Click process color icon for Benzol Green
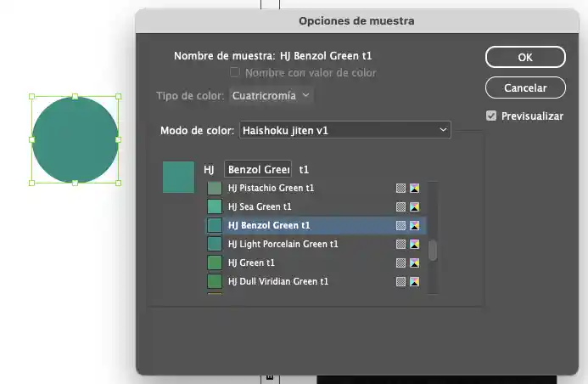This screenshot has height=384, width=588. point(400,225)
